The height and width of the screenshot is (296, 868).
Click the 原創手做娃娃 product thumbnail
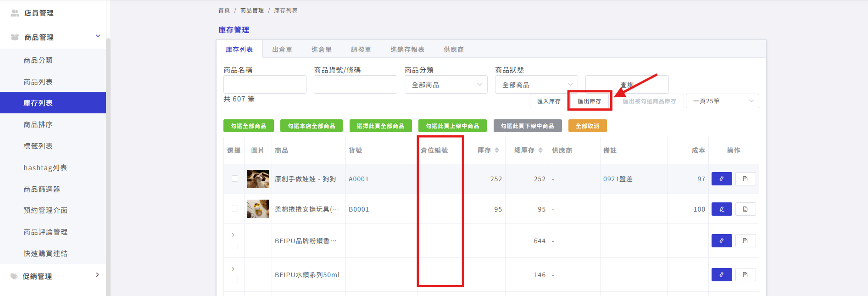click(258, 179)
